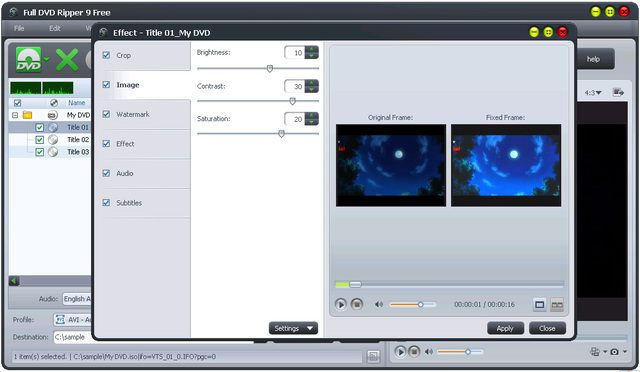Uncheck the Crop checkbox
Screen dimensions: 640x372
pyautogui.click(x=107, y=55)
